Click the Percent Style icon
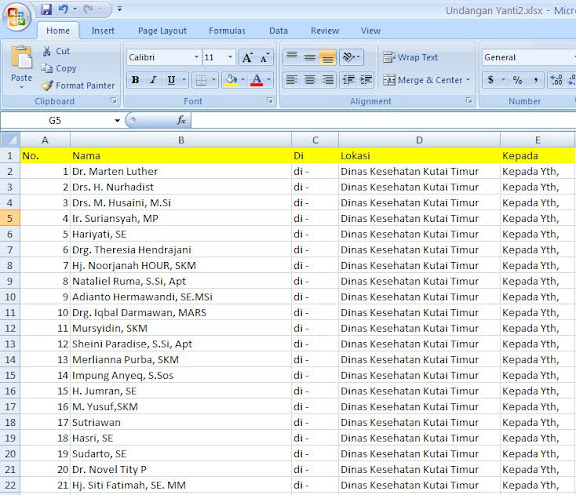Image resolution: width=576 pixels, height=495 pixels. [x=517, y=80]
